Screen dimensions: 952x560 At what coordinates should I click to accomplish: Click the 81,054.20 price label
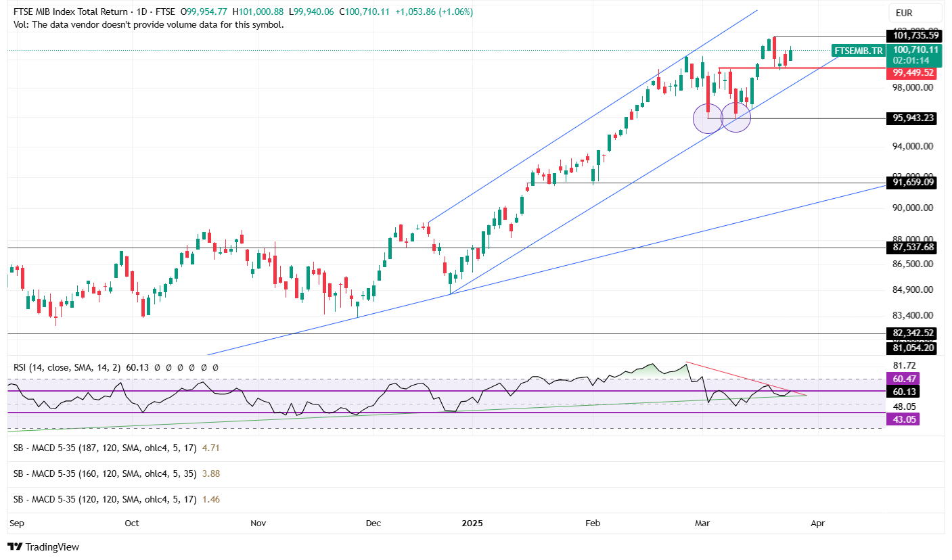pos(913,348)
